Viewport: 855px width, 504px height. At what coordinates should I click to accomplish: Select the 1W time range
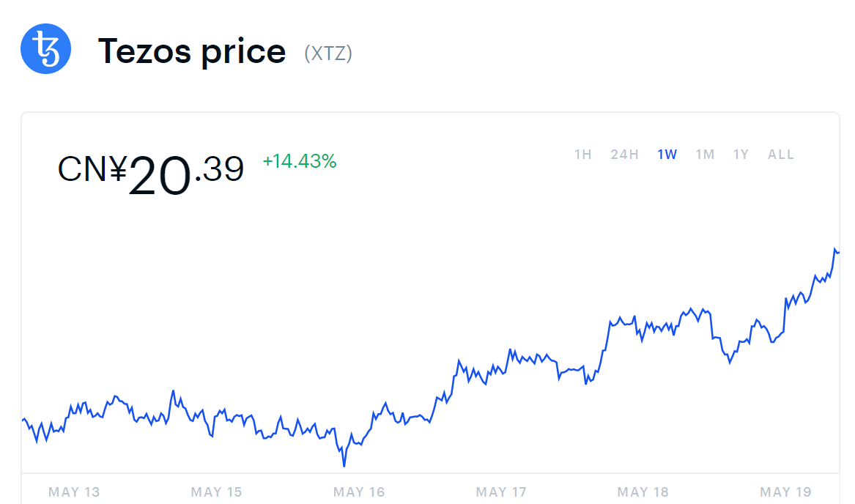(667, 155)
